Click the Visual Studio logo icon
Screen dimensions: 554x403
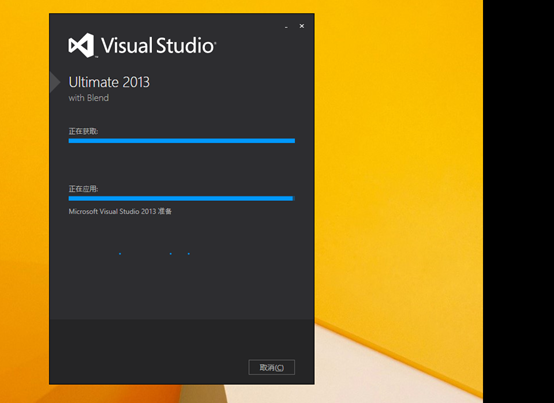tap(81, 45)
